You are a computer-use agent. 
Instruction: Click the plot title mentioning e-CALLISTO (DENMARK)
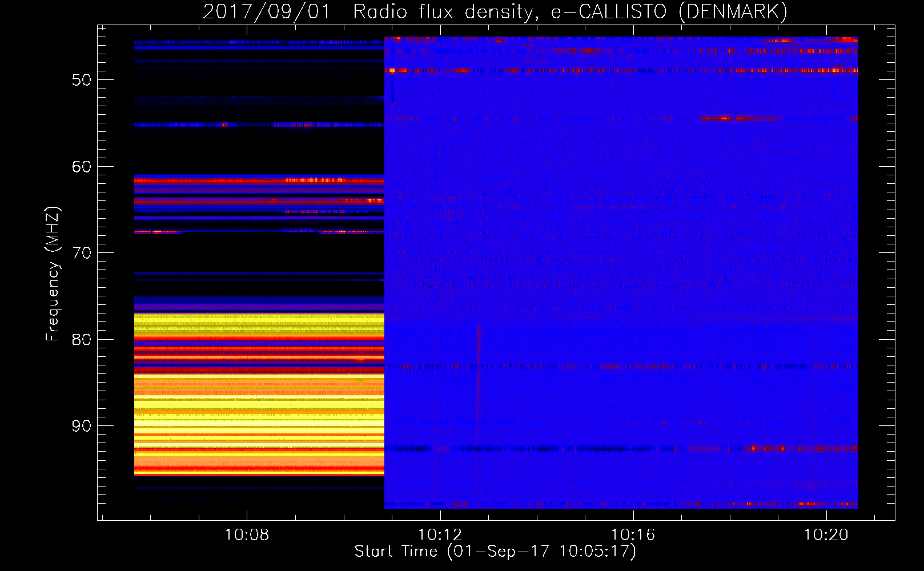[495, 12]
